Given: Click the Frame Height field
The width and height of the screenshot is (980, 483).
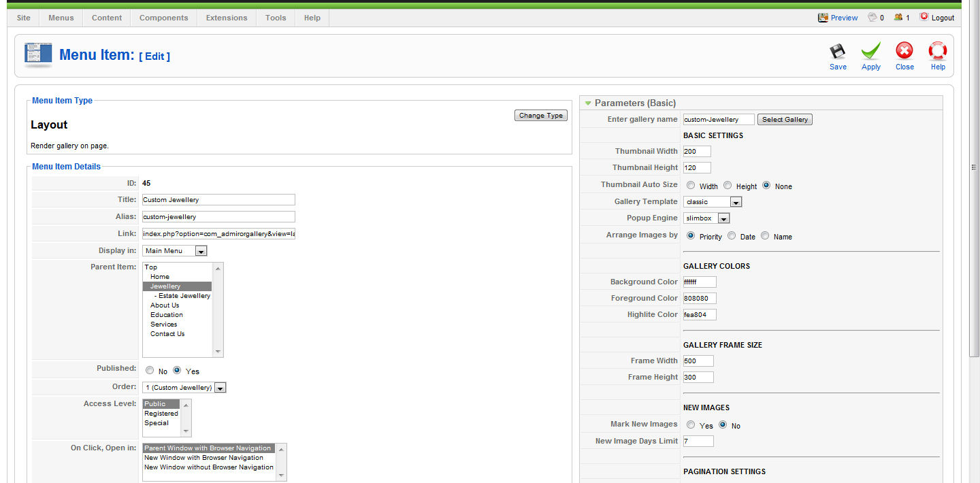Looking at the screenshot, I should (698, 377).
